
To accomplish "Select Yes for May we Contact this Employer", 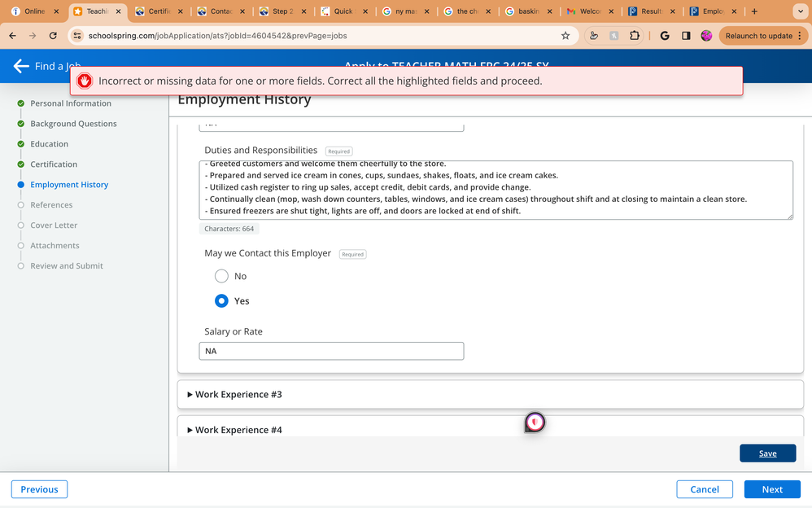I will (221, 300).
